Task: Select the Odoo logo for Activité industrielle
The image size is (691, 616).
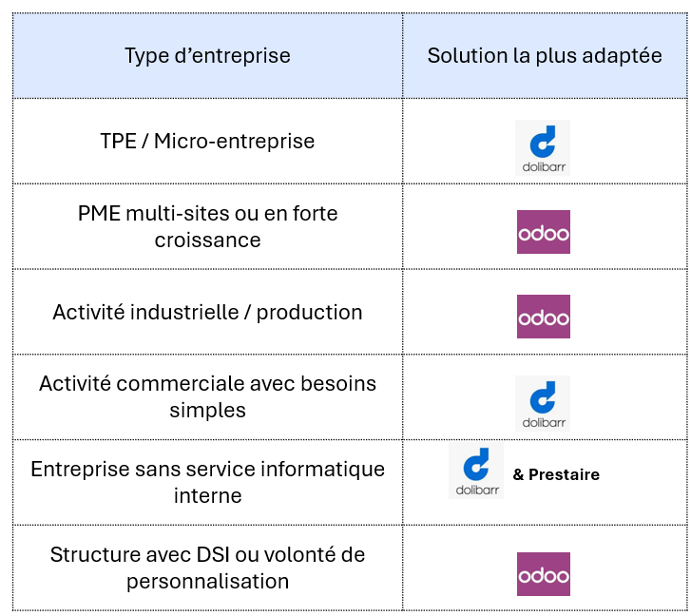Action: click(544, 317)
